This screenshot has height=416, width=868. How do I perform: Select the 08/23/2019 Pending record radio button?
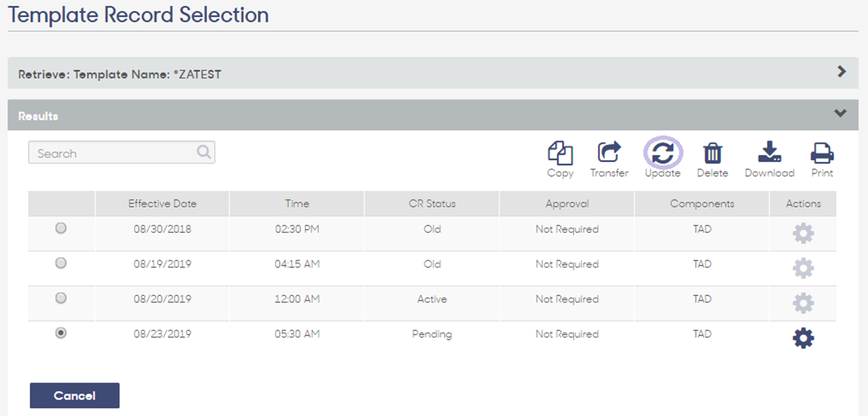61,333
